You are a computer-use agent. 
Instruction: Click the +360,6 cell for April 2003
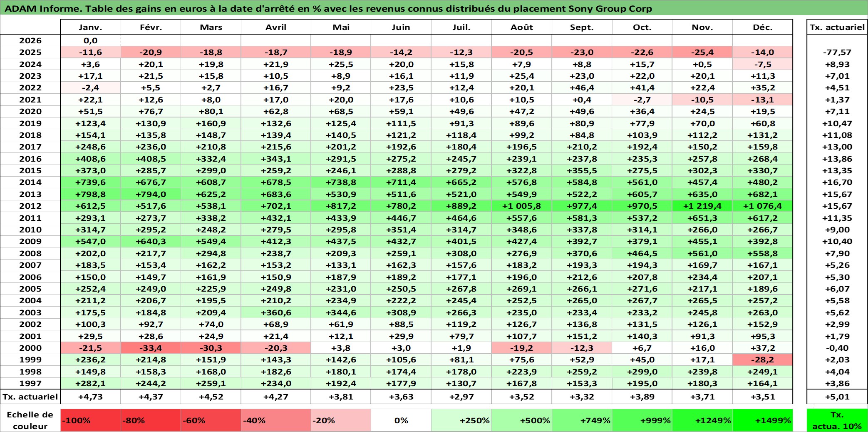(x=276, y=312)
